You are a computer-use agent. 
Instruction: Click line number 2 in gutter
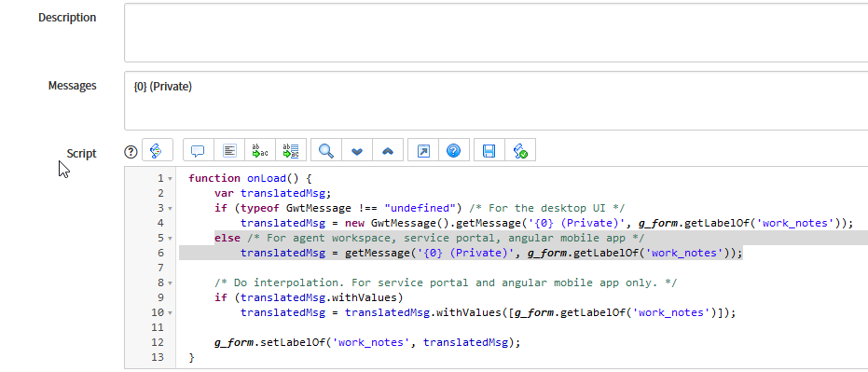(x=160, y=193)
